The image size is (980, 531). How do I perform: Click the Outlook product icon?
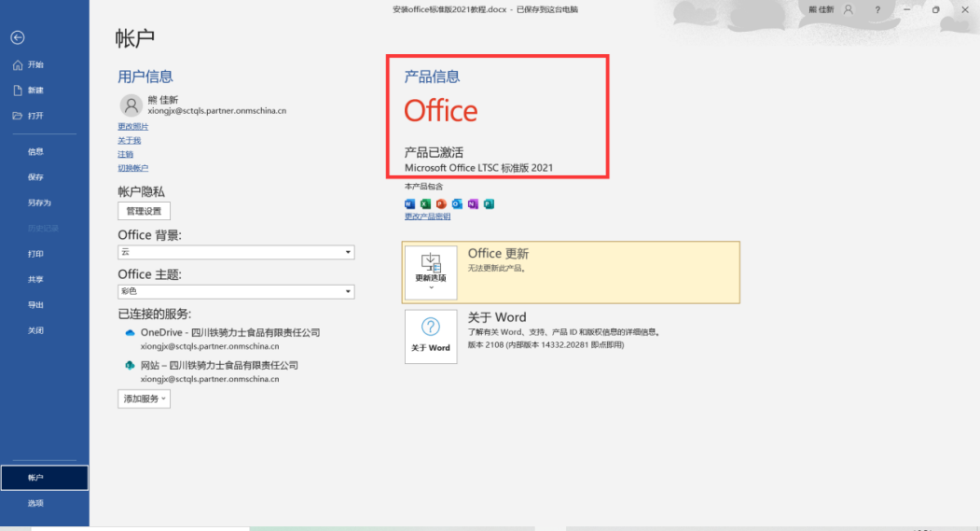(x=458, y=203)
